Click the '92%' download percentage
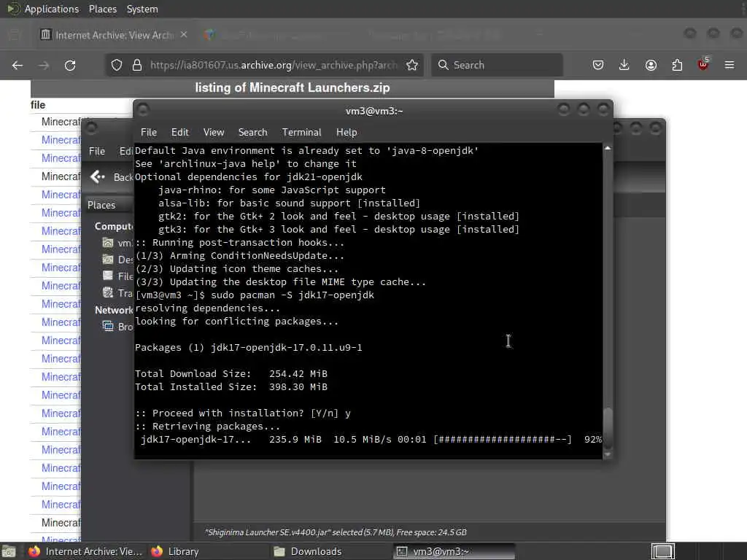Viewport: 747px width, 560px height. tap(592, 440)
